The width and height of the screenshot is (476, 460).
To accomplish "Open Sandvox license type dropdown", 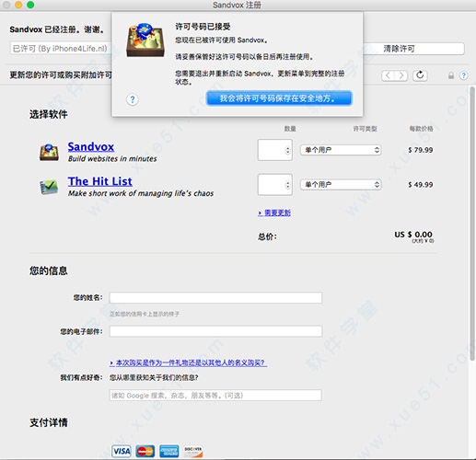I will [341, 150].
